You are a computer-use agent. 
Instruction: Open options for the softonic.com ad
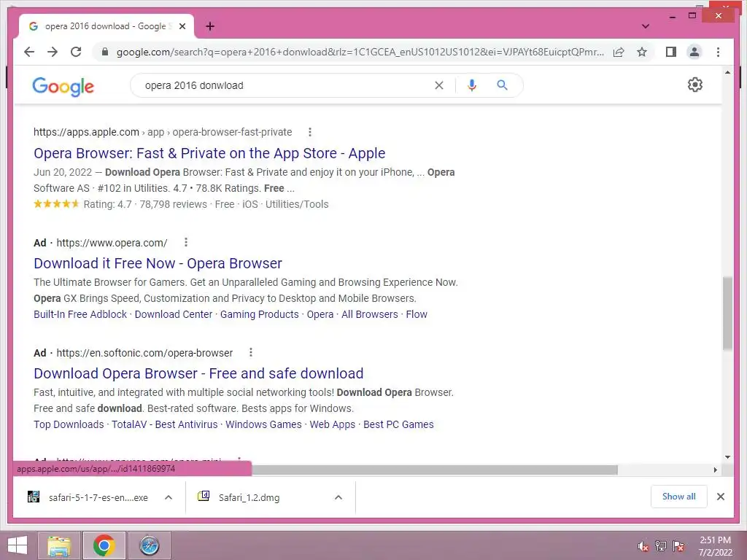click(251, 352)
